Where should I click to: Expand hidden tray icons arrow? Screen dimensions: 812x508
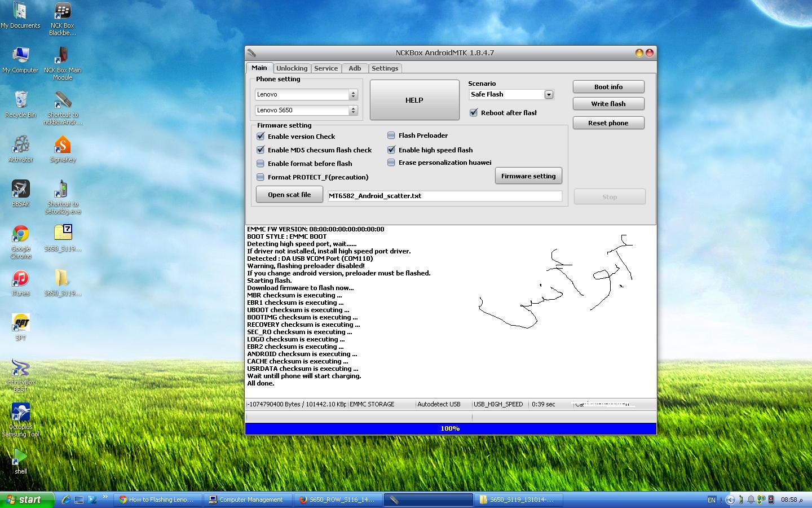pyautogui.click(x=730, y=500)
